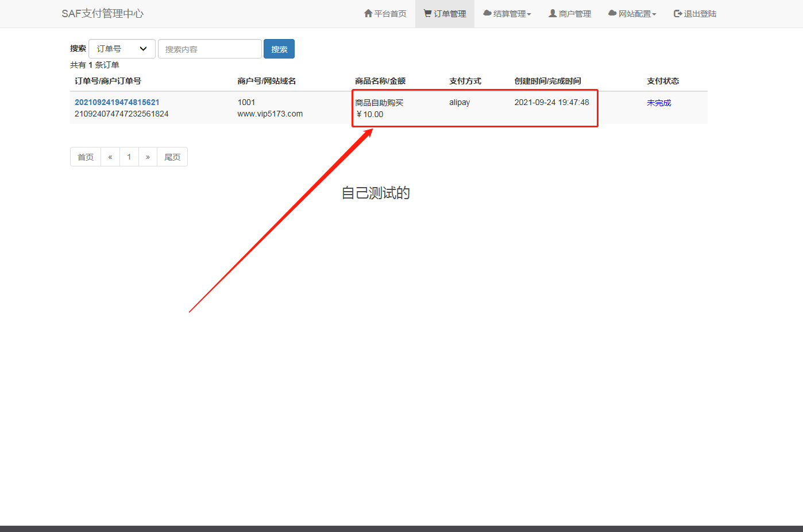Go to 首页 first page
803x532 pixels.
(x=85, y=156)
